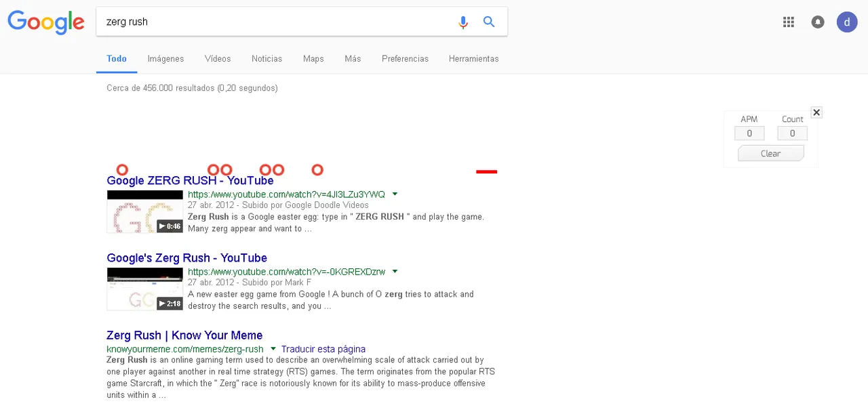Click the youtube.com/watch?v=-0KGREXDzrw URL

click(x=286, y=272)
